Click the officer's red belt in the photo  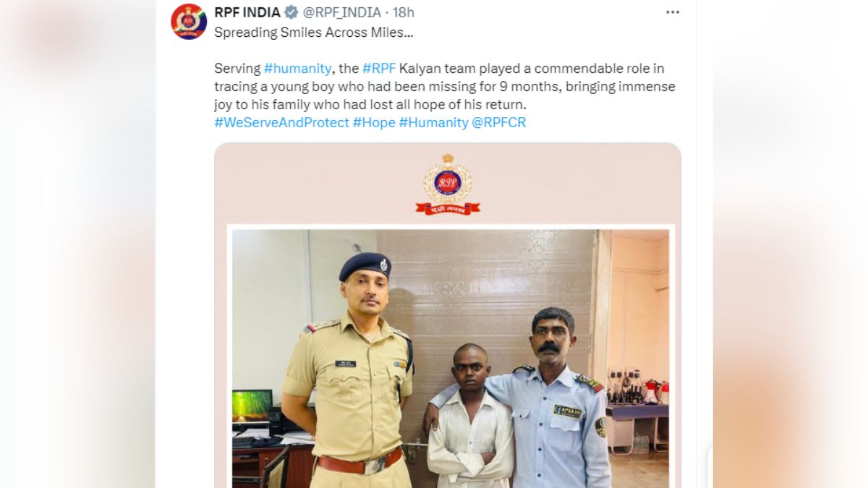pyautogui.click(x=359, y=462)
